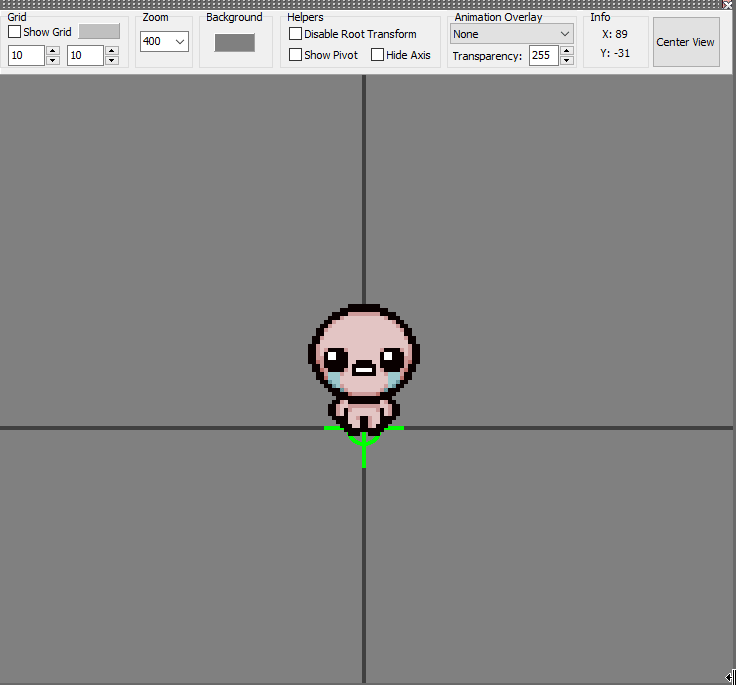Toggle Disable Root Transform checkbox
736x685 pixels.
coord(295,34)
